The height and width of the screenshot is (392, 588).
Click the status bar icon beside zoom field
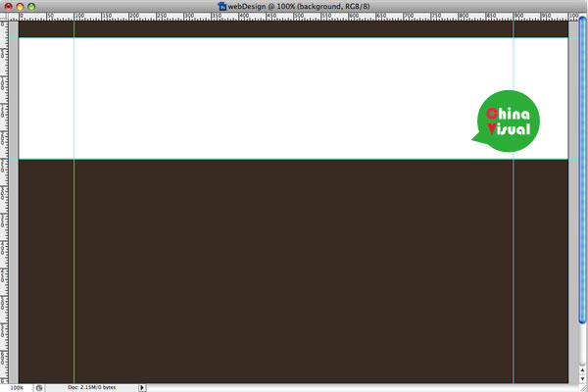tap(39, 387)
